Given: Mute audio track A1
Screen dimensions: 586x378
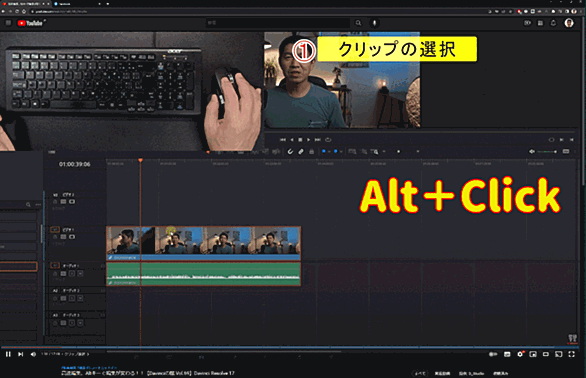Looking at the screenshot, I should (x=80, y=274).
